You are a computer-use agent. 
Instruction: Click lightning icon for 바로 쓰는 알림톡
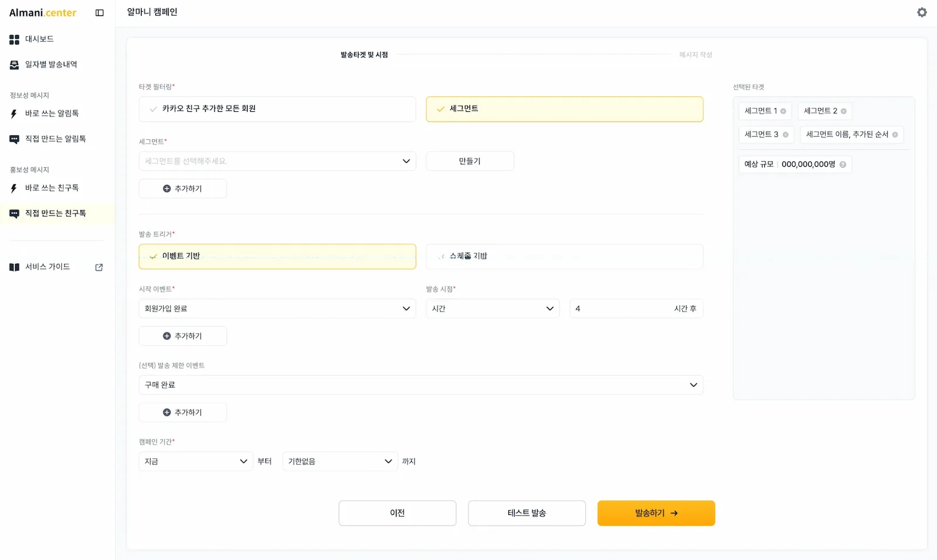coord(14,114)
